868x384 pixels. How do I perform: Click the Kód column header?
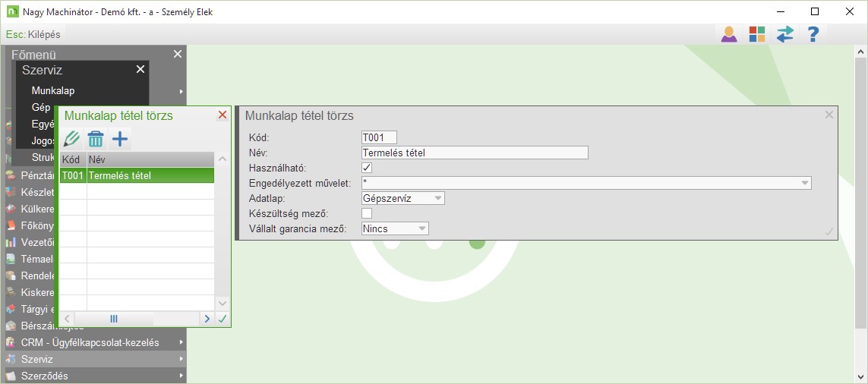73,159
